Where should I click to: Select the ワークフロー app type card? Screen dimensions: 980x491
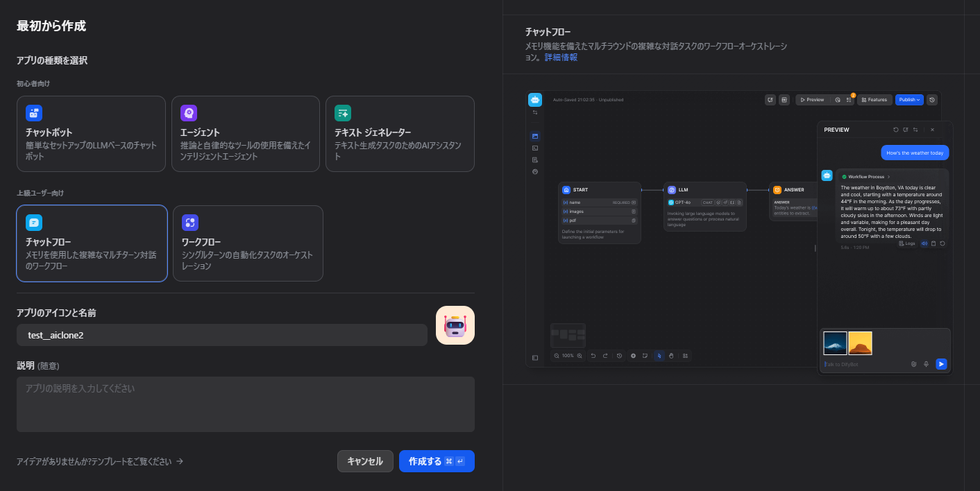(x=248, y=243)
